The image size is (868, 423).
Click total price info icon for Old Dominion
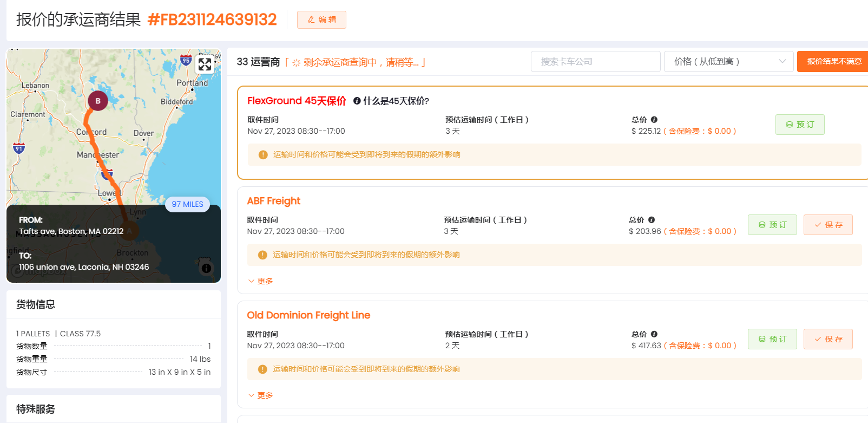(x=654, y=334)
